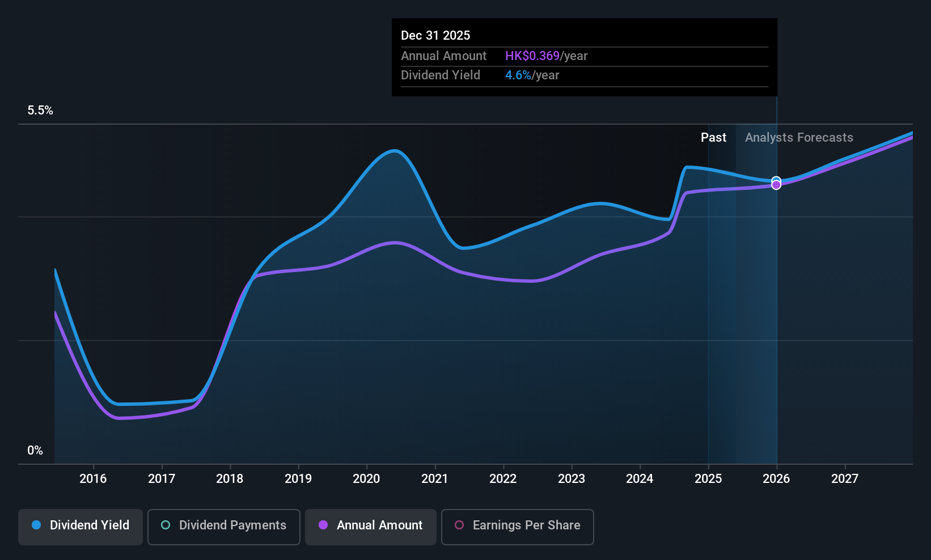Viewport: 931px width, 560px height.
Task: Toggle the Annual Amount series
Action: (371, 527)
